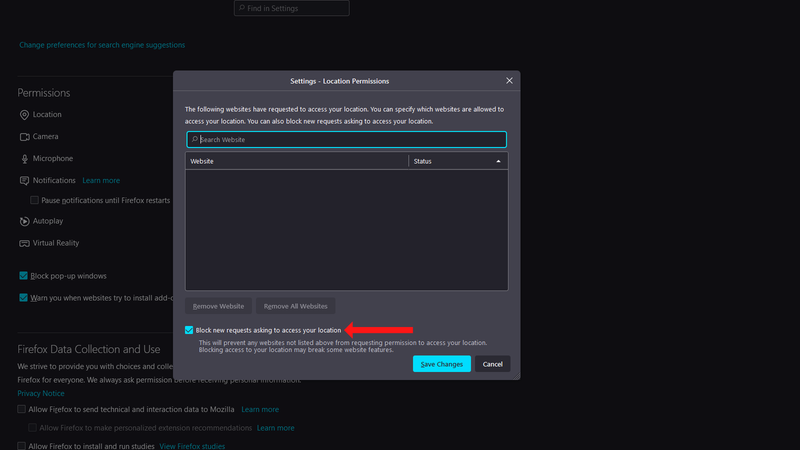Viewport: 800px width, 450px height.
Task: Click the Location permission pin icon
Action: pyautogui.click(x=24, y=115)
